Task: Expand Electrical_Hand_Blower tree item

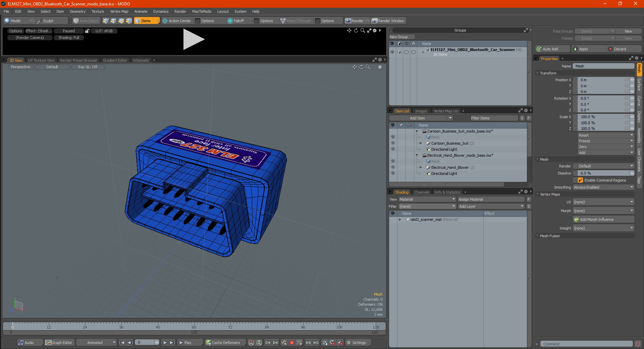Action: click(421, 167)
